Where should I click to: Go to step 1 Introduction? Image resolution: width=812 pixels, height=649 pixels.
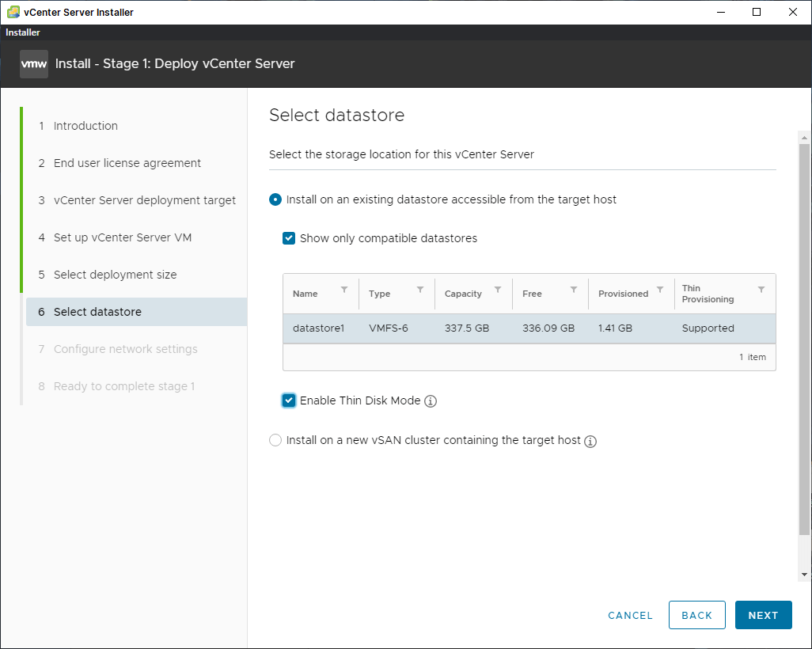(x=85, y=126)
